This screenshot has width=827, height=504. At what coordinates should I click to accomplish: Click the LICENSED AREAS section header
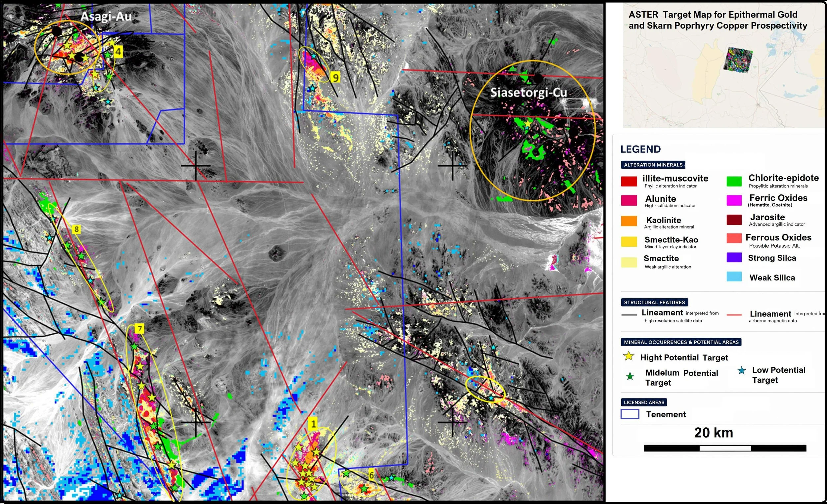point(644,402)
